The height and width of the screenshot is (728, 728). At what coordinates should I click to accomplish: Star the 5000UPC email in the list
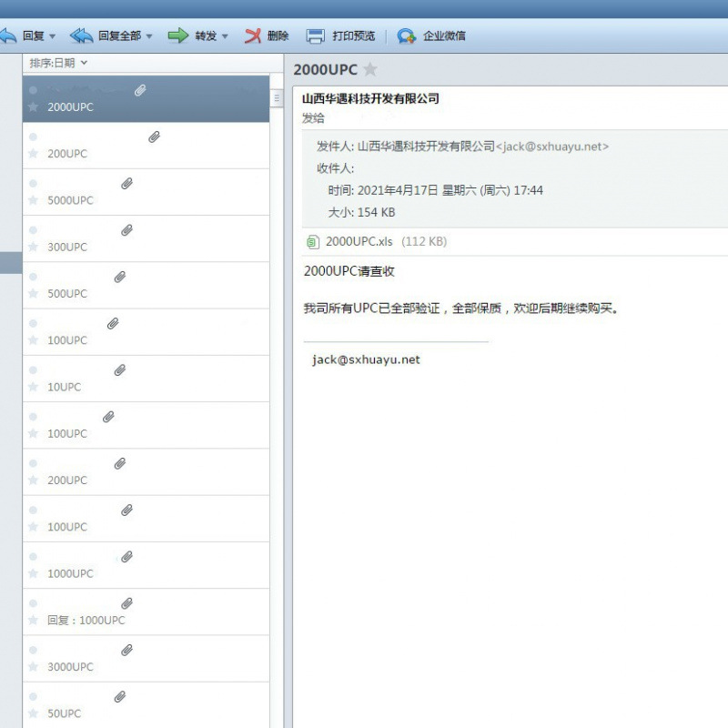coord(32,200)
